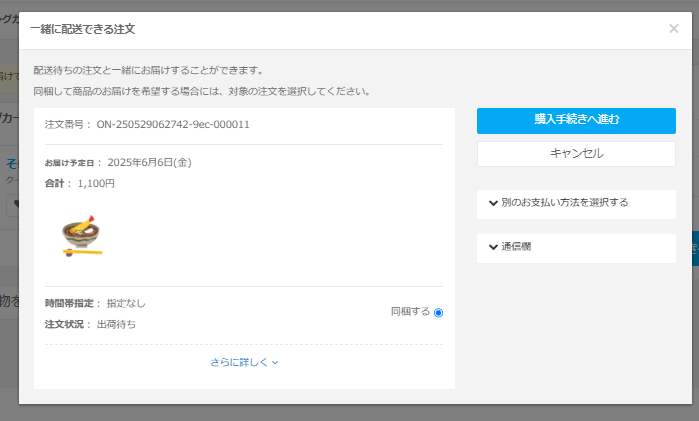Viewport: 699px width, 421px height.
Task: Close the combined-delivery dialog with the X
Action: pyautogui.click(x=673, y=29)
